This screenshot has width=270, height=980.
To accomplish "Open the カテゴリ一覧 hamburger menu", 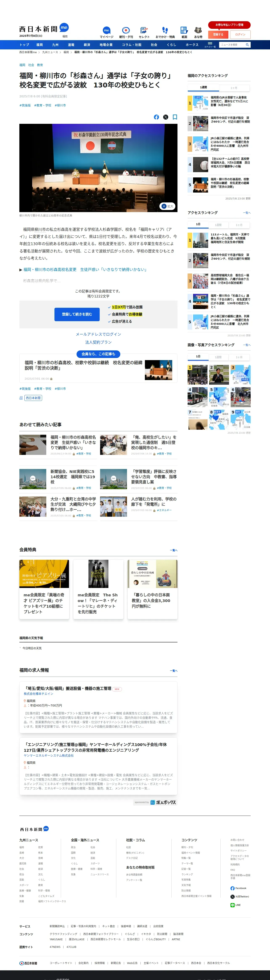I will (210, 45).
